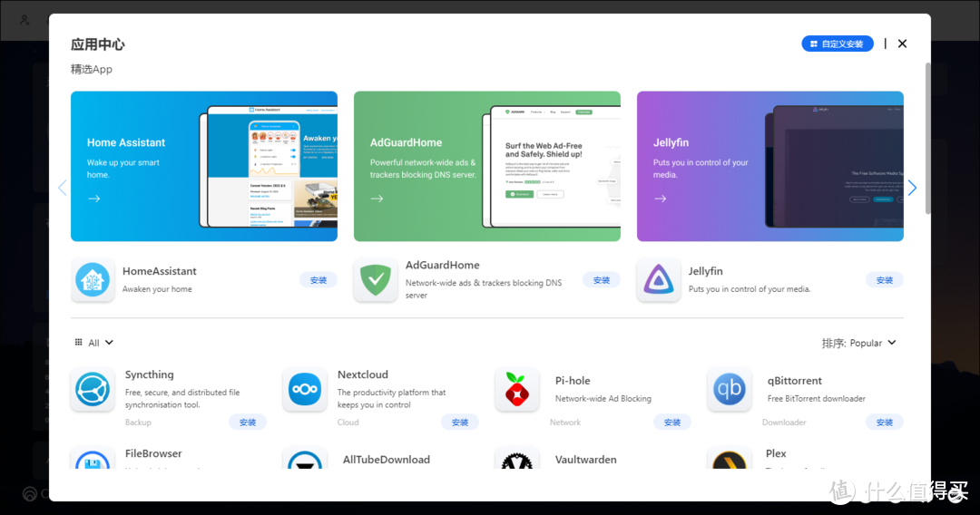Open the Jellyfin featured banner
Image resolution: width=980 pixels, height=515 pixels.
[770, 167]
